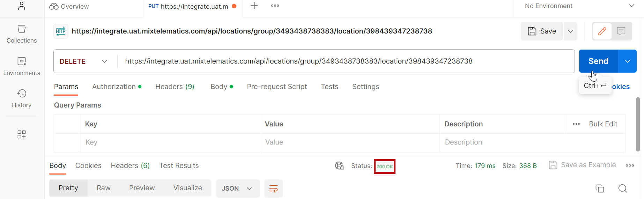Open query params column options three-dot icon
The width and height of the screenshot is (644, 199).
[x=576, y=124]
